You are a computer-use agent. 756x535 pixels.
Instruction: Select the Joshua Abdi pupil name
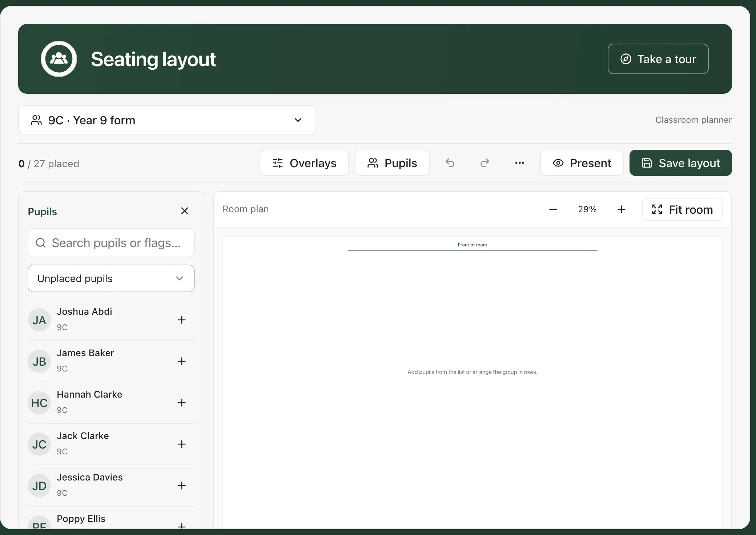pos(84,311)
